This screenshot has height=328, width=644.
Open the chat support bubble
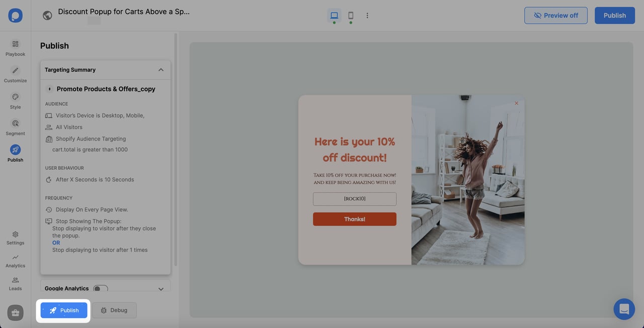click(624, 309)
